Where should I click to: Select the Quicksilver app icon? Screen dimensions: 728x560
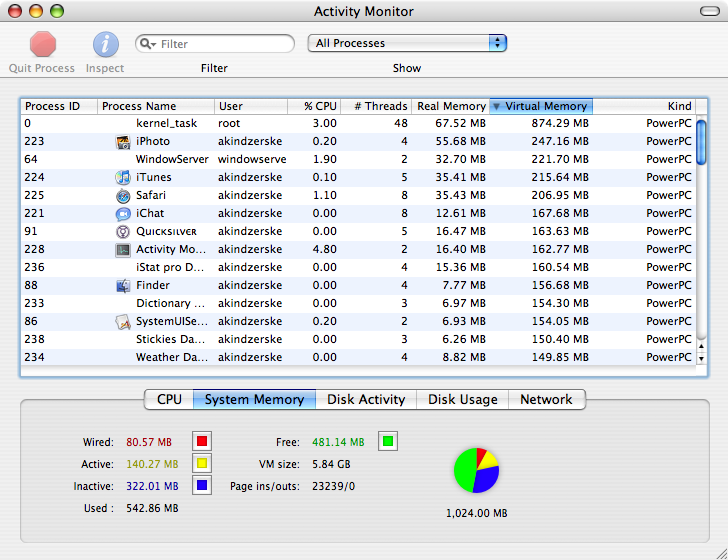tap(123, 231)
